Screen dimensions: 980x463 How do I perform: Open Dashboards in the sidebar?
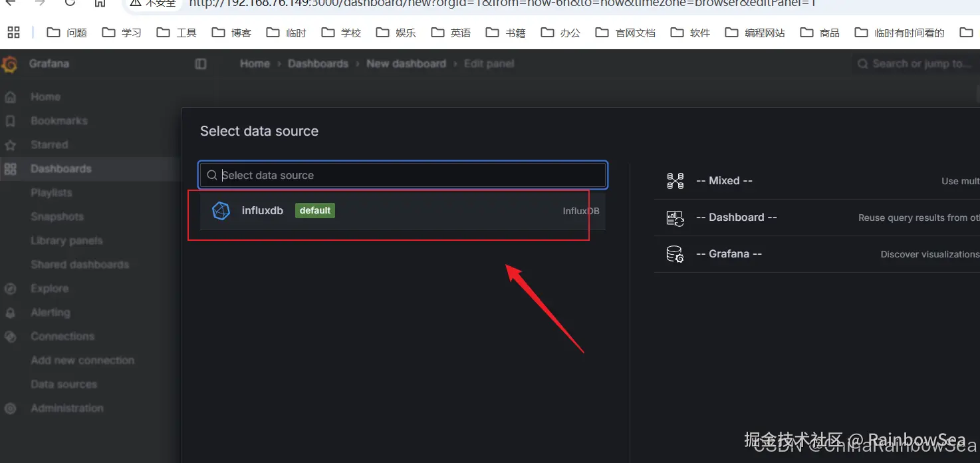[x=61, y=168]
